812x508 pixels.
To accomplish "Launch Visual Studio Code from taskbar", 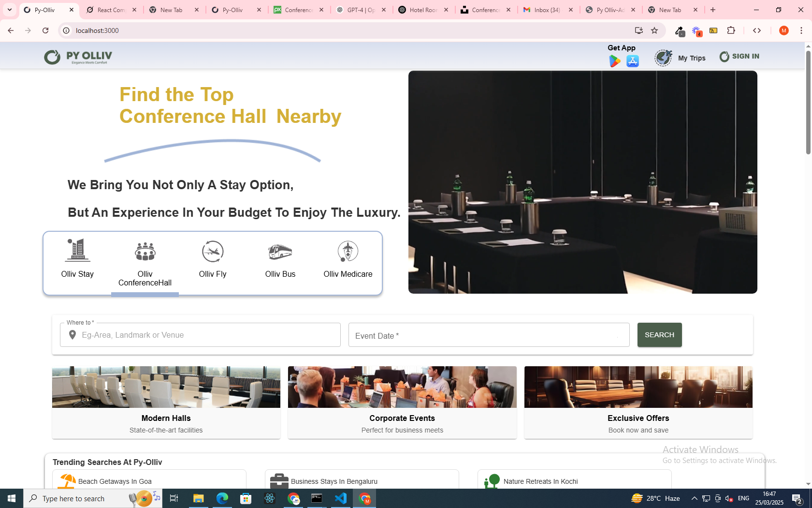I will click(x=341, y=498).
